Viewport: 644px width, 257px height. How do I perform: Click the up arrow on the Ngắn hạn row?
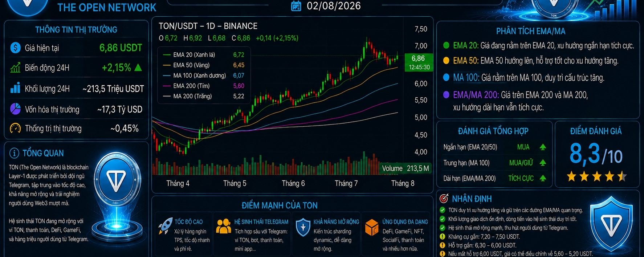(x=543, y=147)
